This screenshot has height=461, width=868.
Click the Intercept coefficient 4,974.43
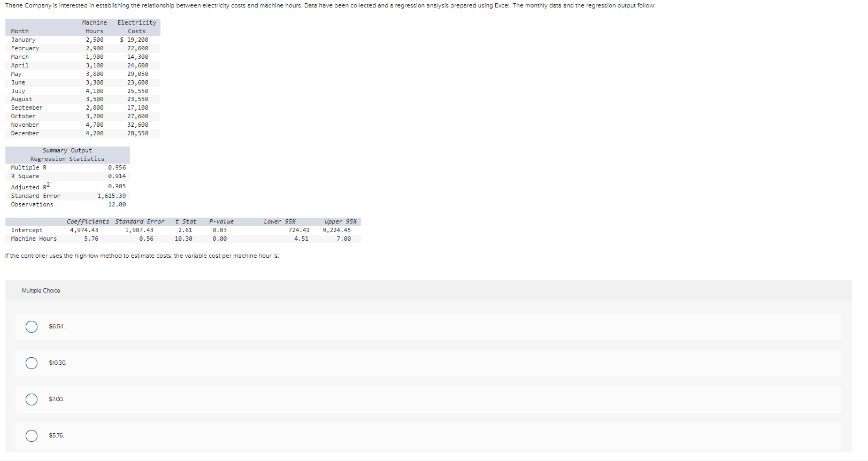point(84,231)
